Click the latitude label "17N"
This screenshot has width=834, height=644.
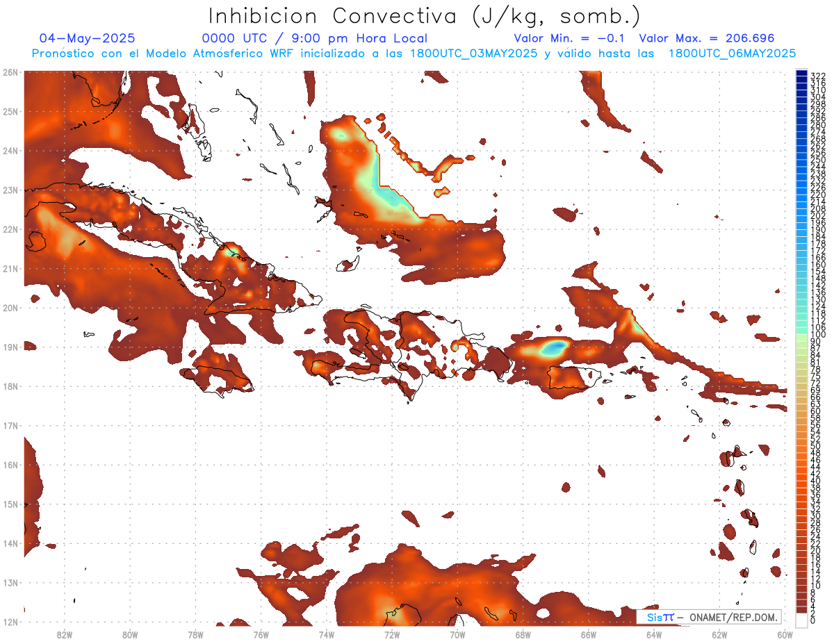10,425
